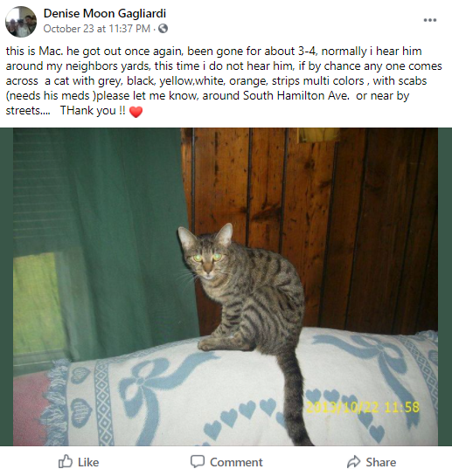The image size is (452, 476).
Task: Click the post text mentioning South Hamilton Ave
Action: 207,95
